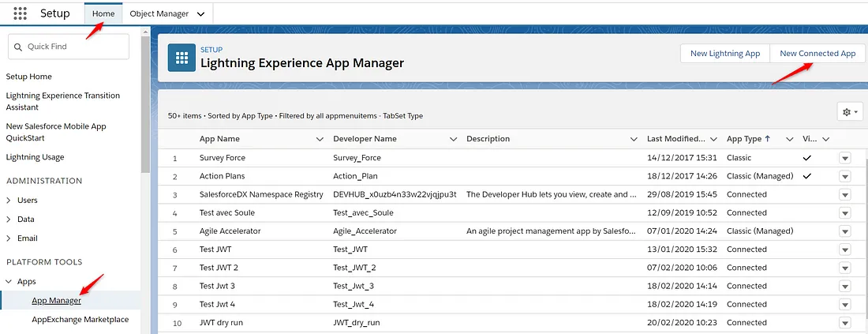868x334 pixels.
Task: Click the SalesforceDX Namespace Registry cell
Action: pos(261,194)
